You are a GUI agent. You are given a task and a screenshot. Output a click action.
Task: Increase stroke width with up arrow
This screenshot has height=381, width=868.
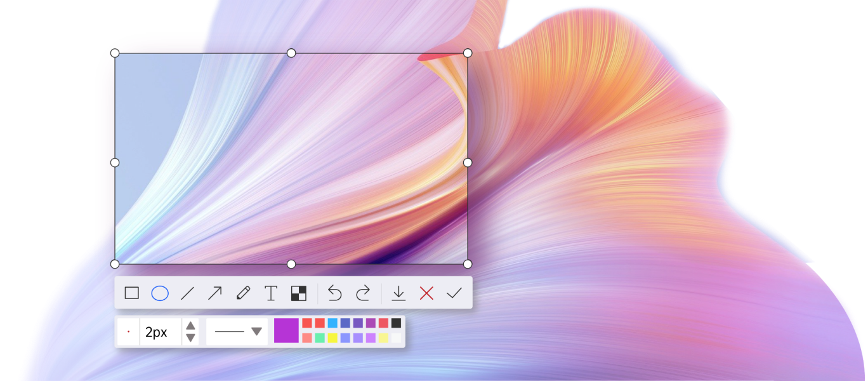tap(190, 326)
